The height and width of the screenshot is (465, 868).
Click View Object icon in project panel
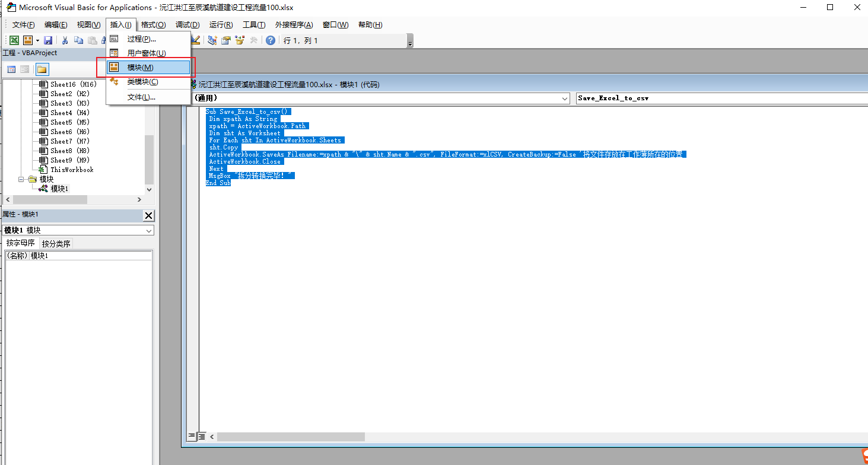click(x=25, y=69)
